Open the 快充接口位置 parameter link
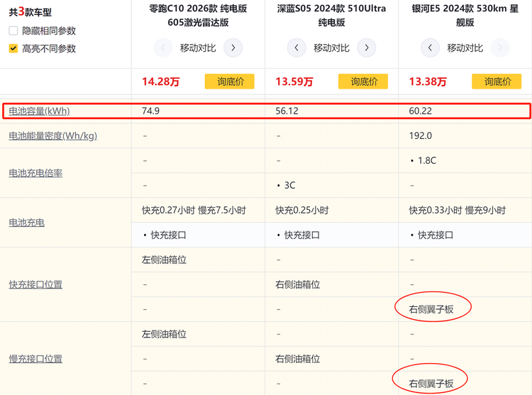This screenshot has height=395, width=532. click(35, 284)
